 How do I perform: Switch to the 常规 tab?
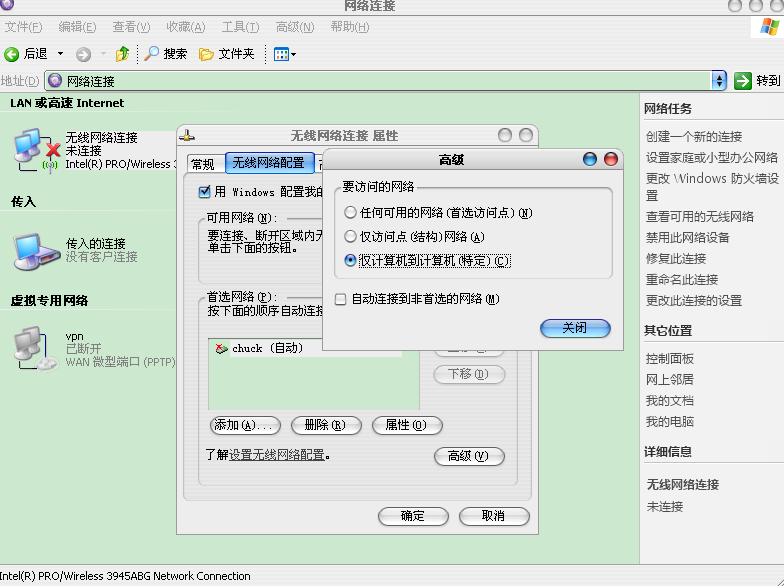coord(203,164)
